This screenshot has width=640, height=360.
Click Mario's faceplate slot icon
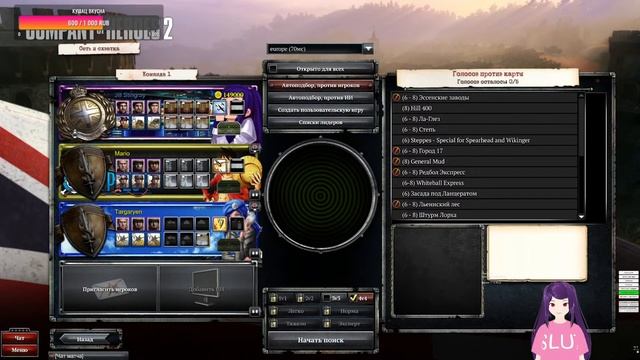tap(237, 165)
